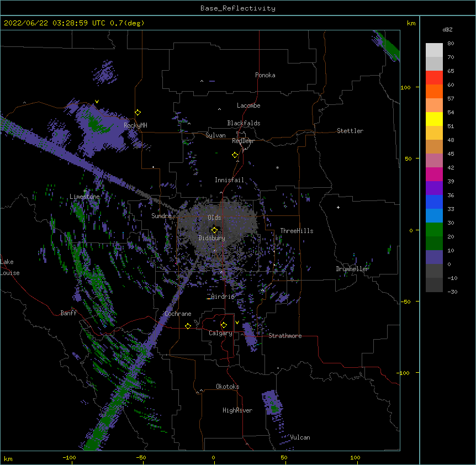Click the Vulcan label
This screenshot has width=476, height=465.
point(300,437)
